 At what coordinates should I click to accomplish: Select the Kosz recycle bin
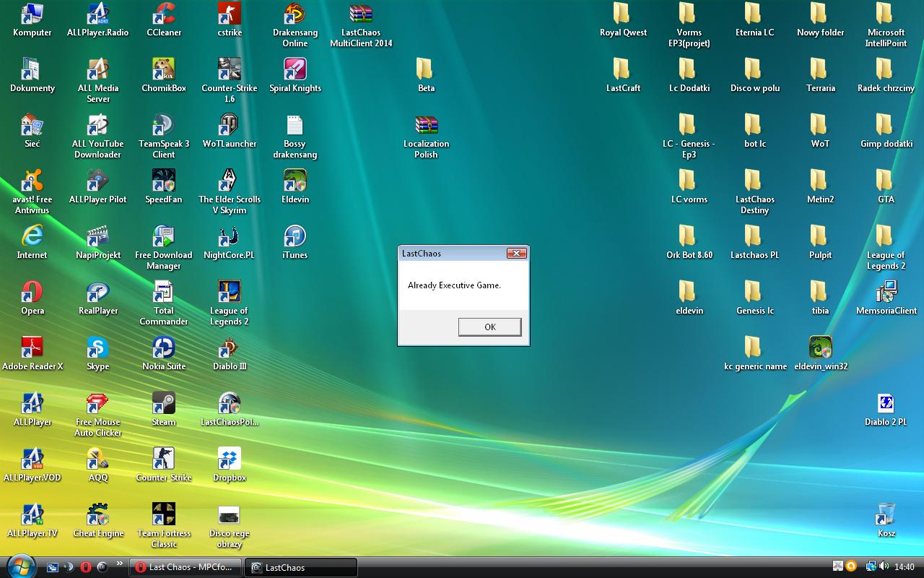click(886, 521)
